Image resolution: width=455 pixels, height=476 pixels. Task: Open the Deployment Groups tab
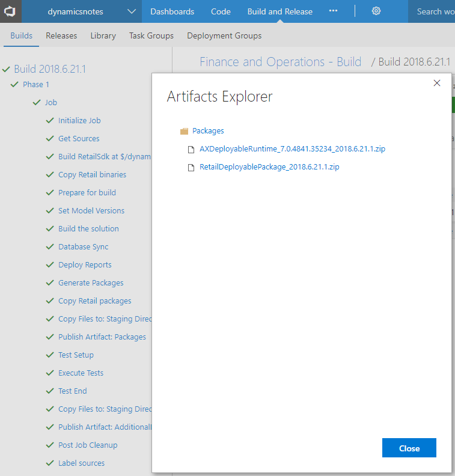pos(224,35)
